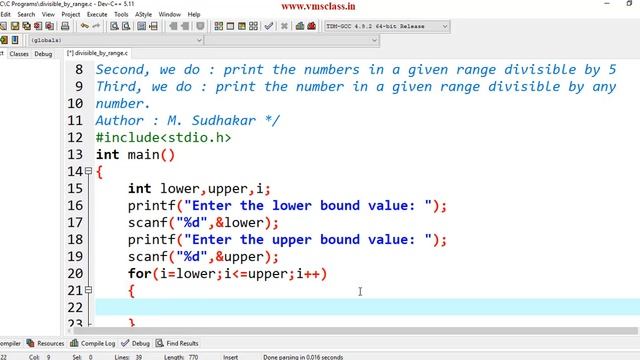Click the 'scanf("%d",&lower);' line
Viewport: 640px width, 360px height.
[203, 223]
